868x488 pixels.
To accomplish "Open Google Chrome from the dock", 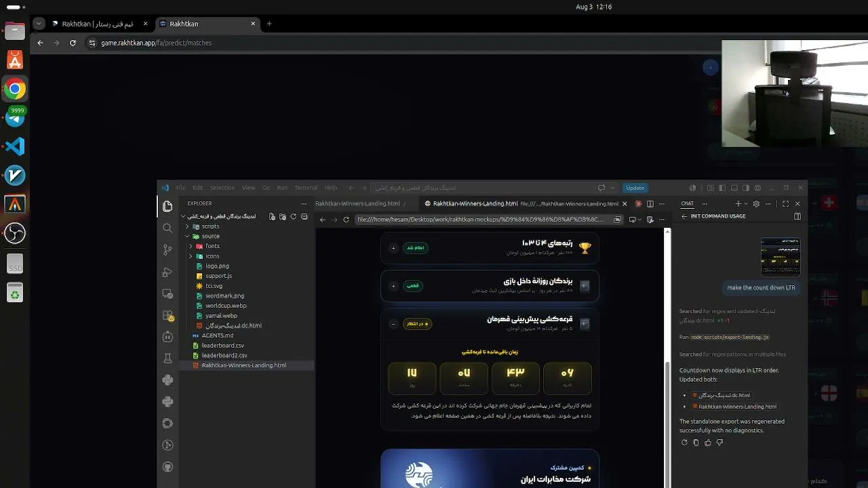I will (15, 89).
